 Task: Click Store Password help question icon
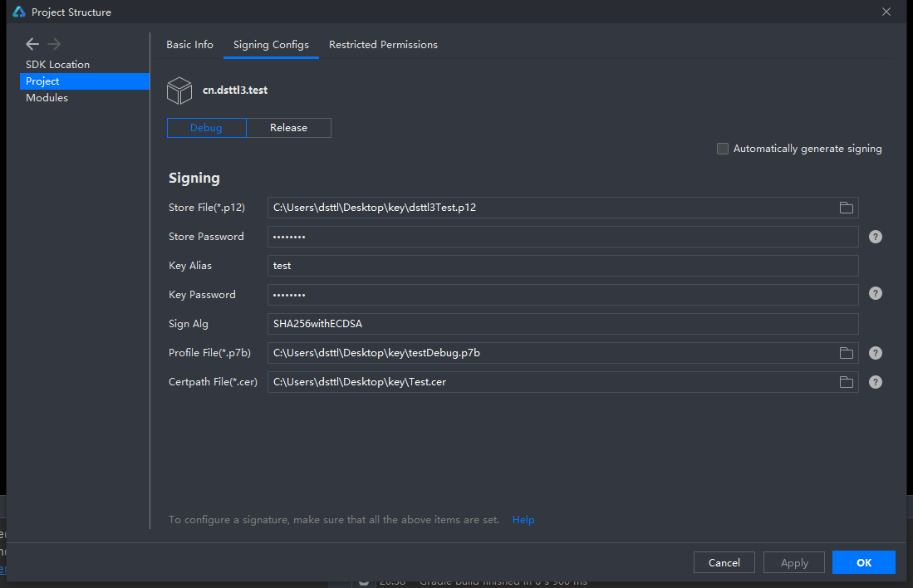tap(876, 237)
